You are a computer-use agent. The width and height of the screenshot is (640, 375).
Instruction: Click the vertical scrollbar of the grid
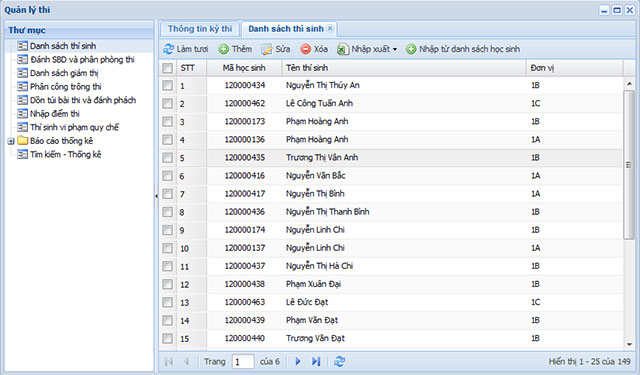629,165
